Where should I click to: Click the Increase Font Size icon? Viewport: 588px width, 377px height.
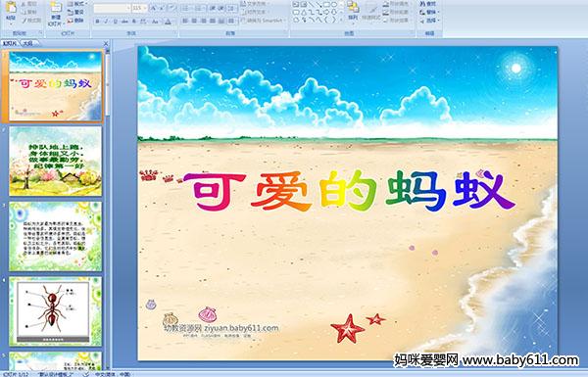(153, 8)
